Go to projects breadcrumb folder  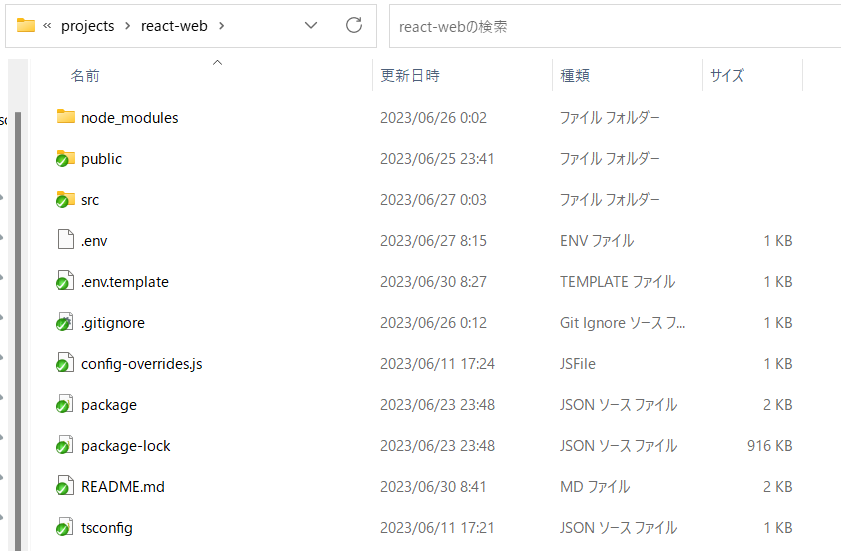[x=87, y=26]
